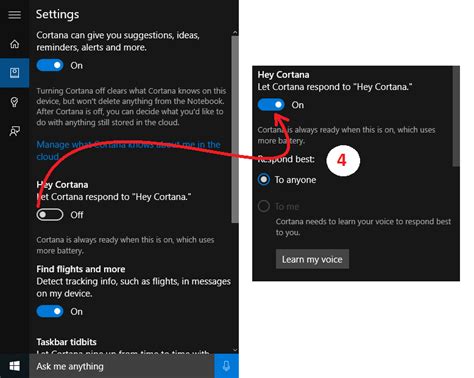The height and width of the screenshot is (378, 474).
Task: Click the right panel scrollbar thumb
Action: pyautogui.click(x=456, y=116)
